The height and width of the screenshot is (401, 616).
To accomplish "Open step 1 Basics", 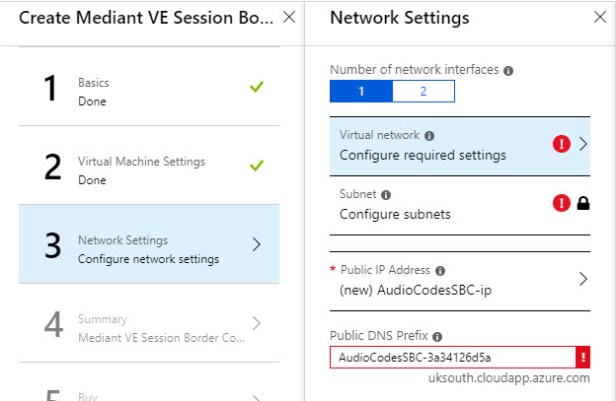I will point(148,91).
